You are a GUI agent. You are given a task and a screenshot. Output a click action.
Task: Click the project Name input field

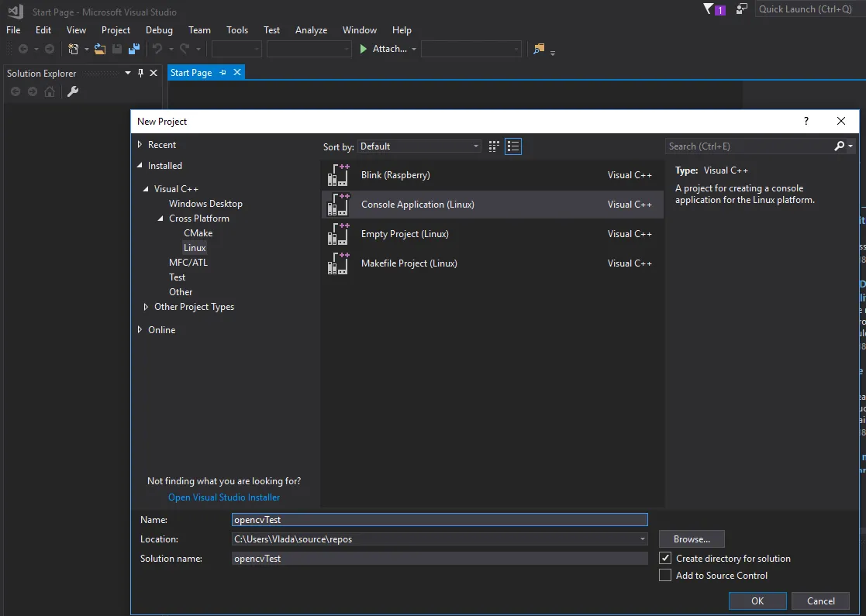(440, 519)
